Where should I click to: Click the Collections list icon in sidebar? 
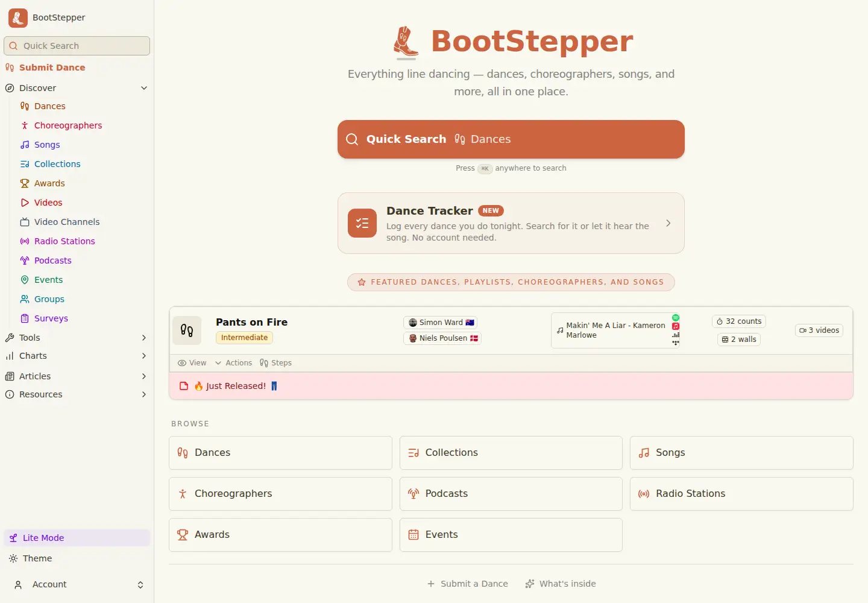point(25,164)
